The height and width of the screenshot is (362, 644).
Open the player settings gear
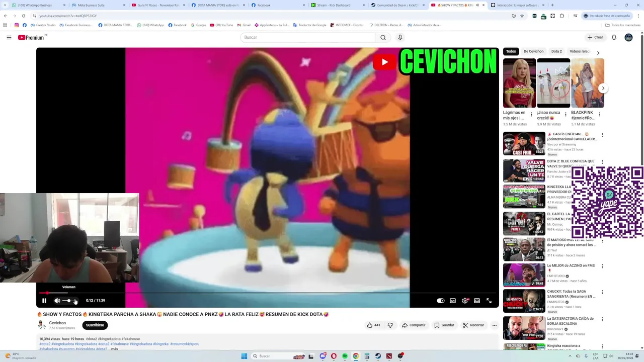pos(465,301)
